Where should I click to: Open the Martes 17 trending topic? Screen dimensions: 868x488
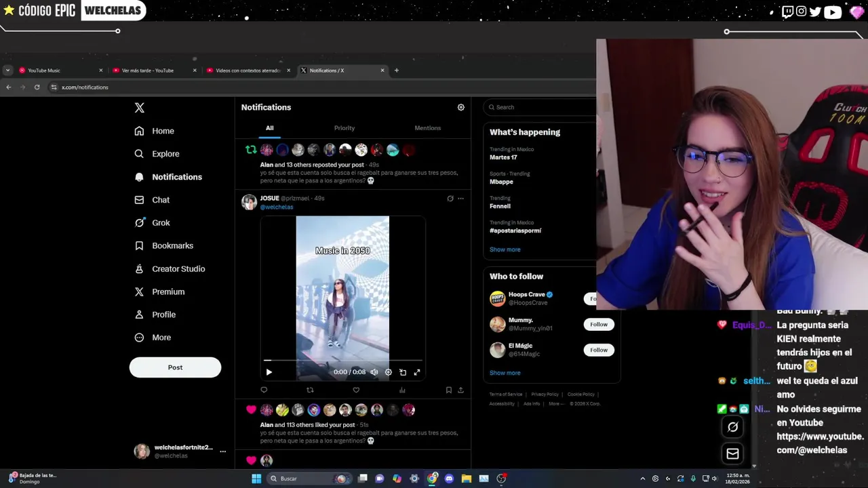[x=503, y=157]
